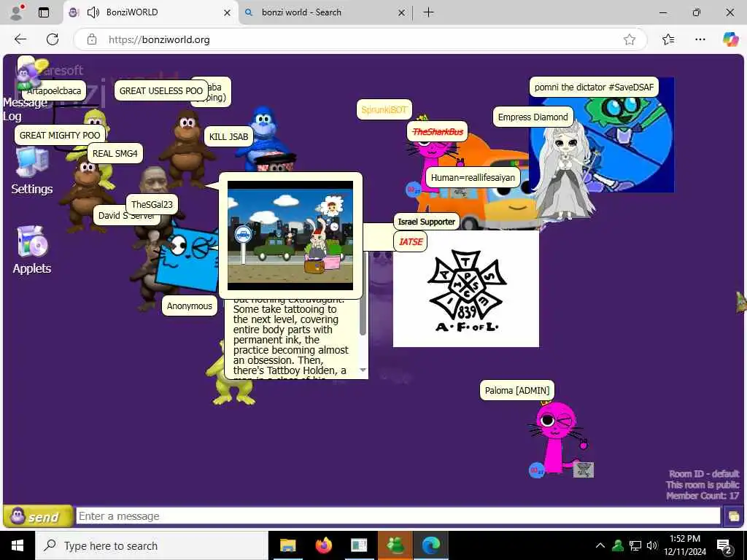The height and width of the screenshot is (560, 747).
Task: Open the Message Log
Action: 25,109
